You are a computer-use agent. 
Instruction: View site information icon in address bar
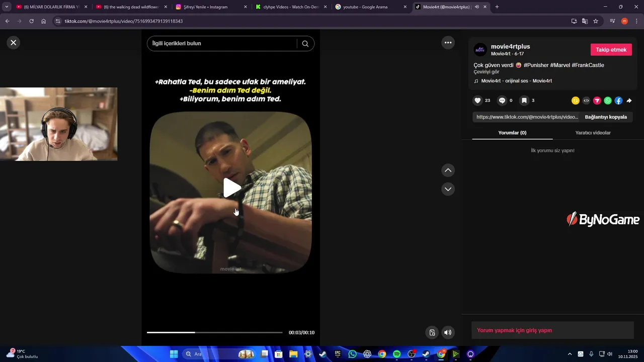57,21
